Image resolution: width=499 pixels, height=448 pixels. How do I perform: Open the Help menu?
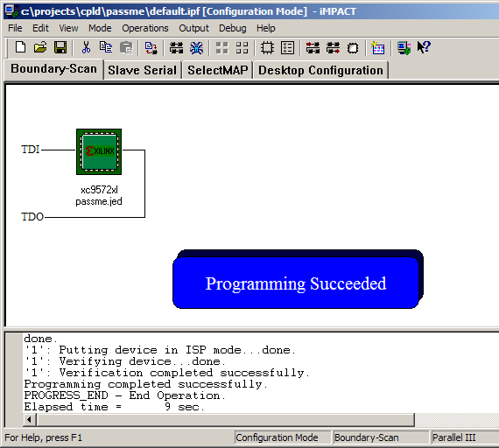point(266,28)
